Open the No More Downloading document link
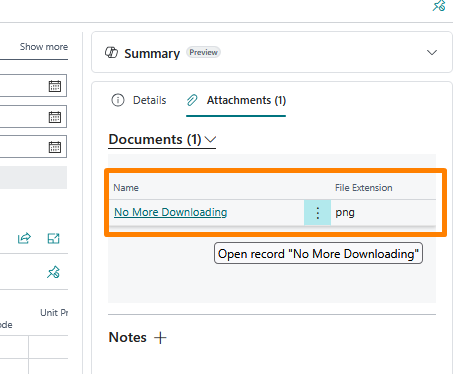This screenshot has width=472, height=374. pyautogui.click(x=171, y=212)
